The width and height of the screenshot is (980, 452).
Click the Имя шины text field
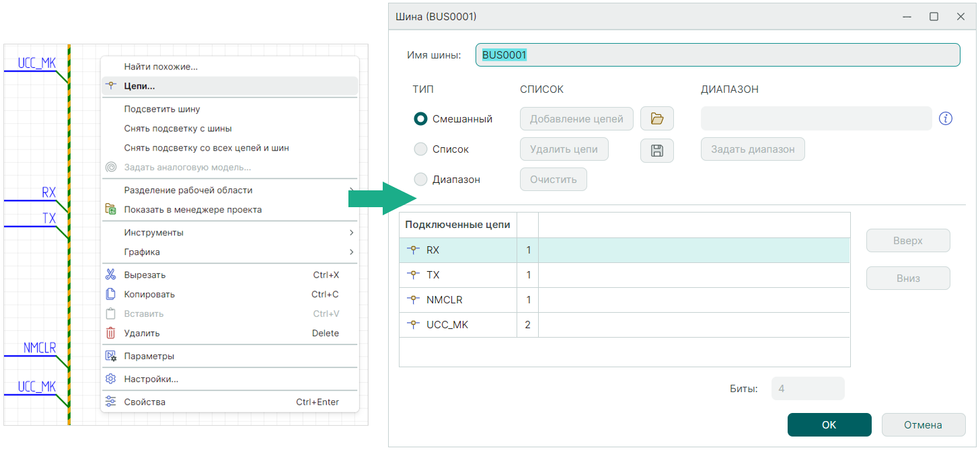pyautogui.click(x=717, y=55)
